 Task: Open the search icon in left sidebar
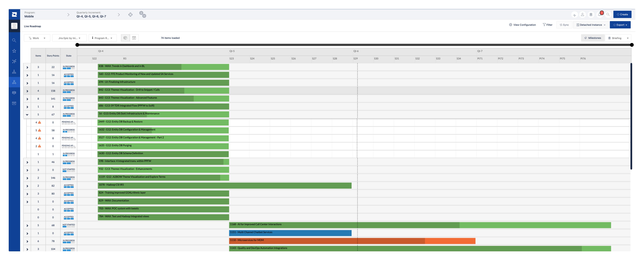(14, 41)
